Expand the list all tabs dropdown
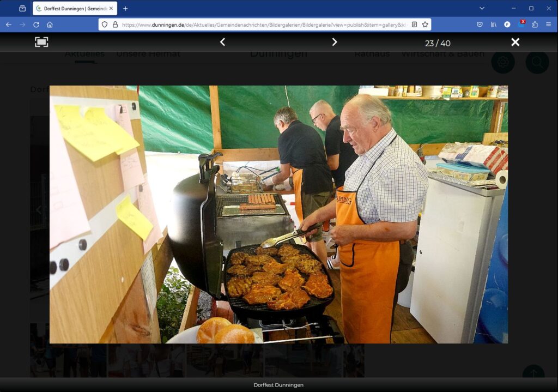This screenshot has height=392, width=558. [482, 8]
